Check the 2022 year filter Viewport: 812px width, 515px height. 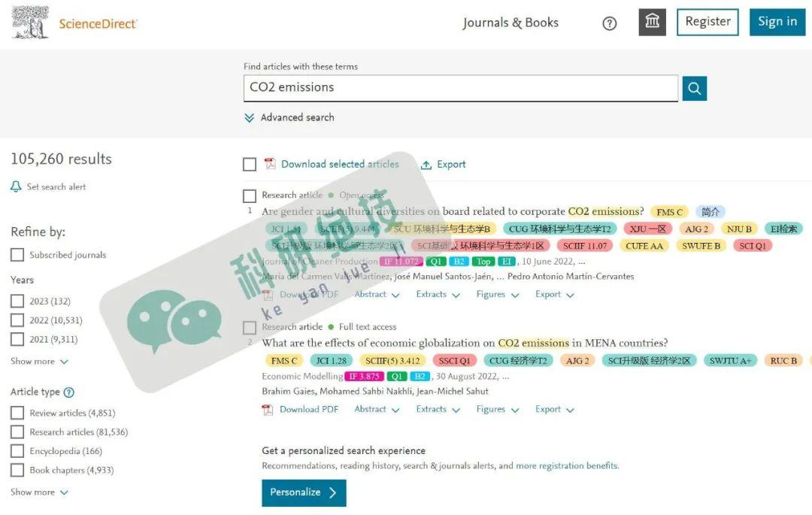[17, 320]
